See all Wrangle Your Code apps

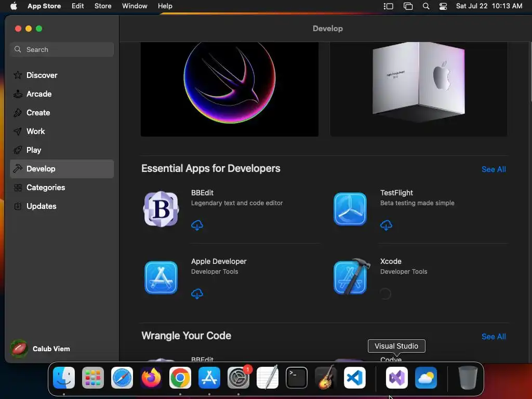click(494, 337)
